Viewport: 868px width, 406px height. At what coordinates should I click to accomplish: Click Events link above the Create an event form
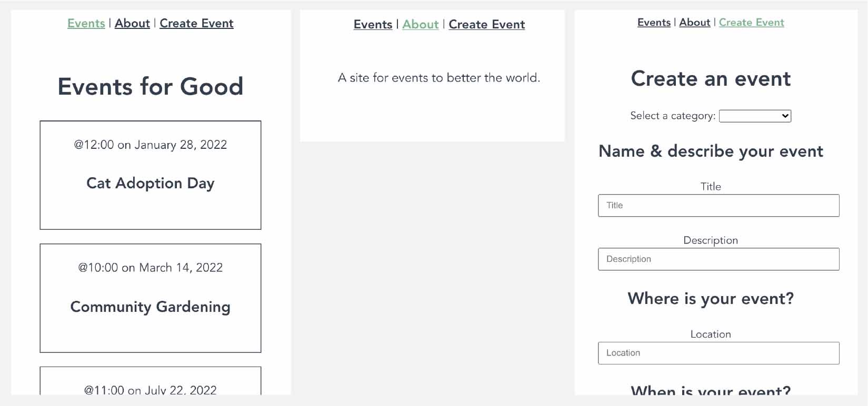click(654, 23)
